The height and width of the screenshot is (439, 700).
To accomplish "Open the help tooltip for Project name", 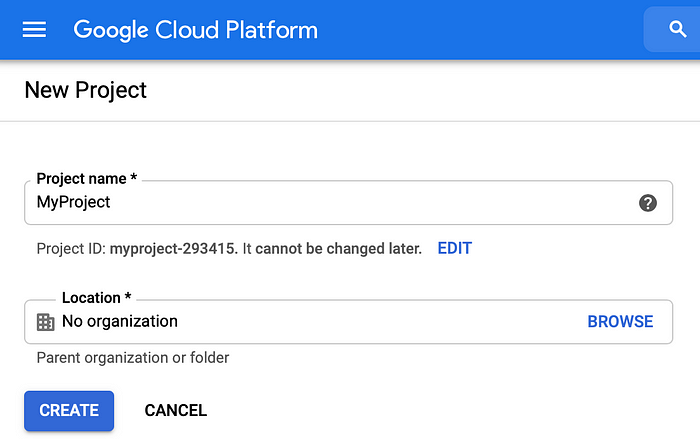I will [x=647, y=203].
